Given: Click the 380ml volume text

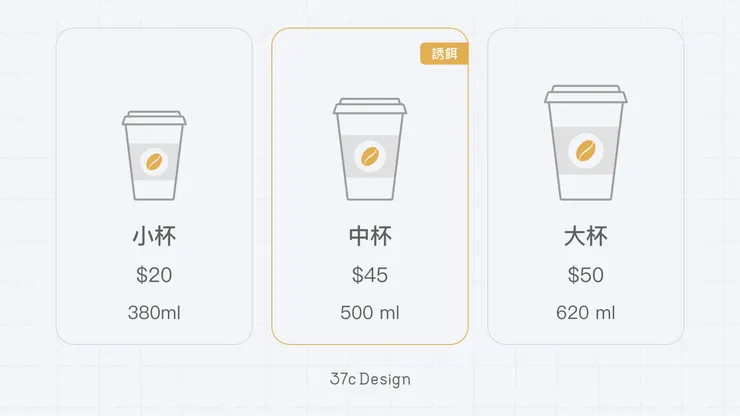Looking at the screenshot, I should click(154, 313).
